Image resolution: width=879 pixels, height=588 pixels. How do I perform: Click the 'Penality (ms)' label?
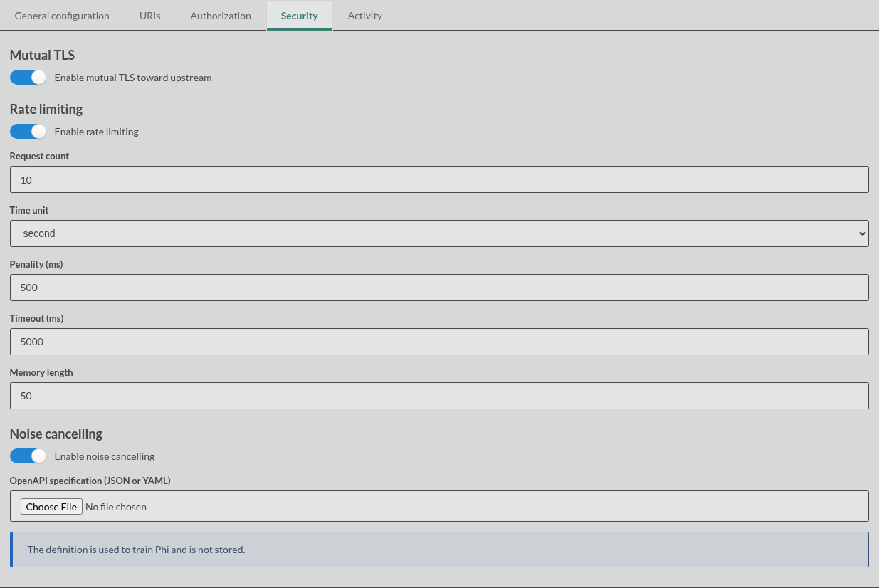[x=36, y=264]
